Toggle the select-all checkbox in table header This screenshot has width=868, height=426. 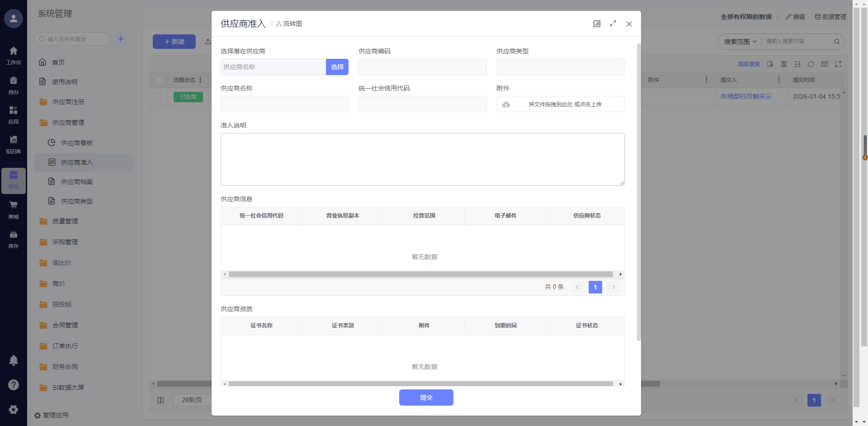point(159,80)
